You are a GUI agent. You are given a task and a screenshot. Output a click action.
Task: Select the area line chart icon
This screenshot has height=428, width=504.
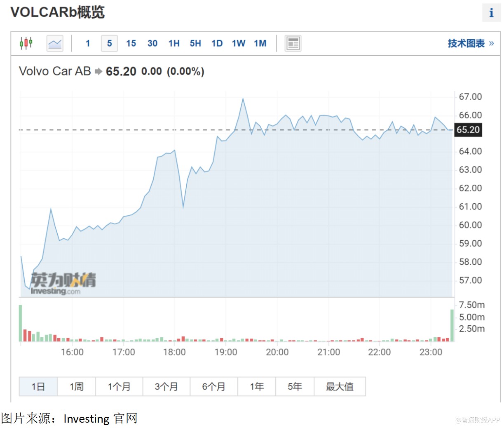[55, 43]
